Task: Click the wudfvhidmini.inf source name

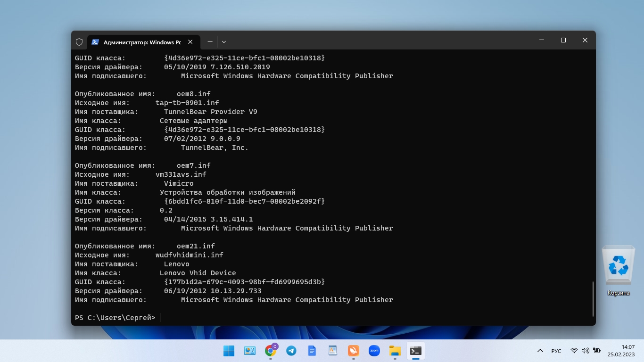Action: point(190,255)
